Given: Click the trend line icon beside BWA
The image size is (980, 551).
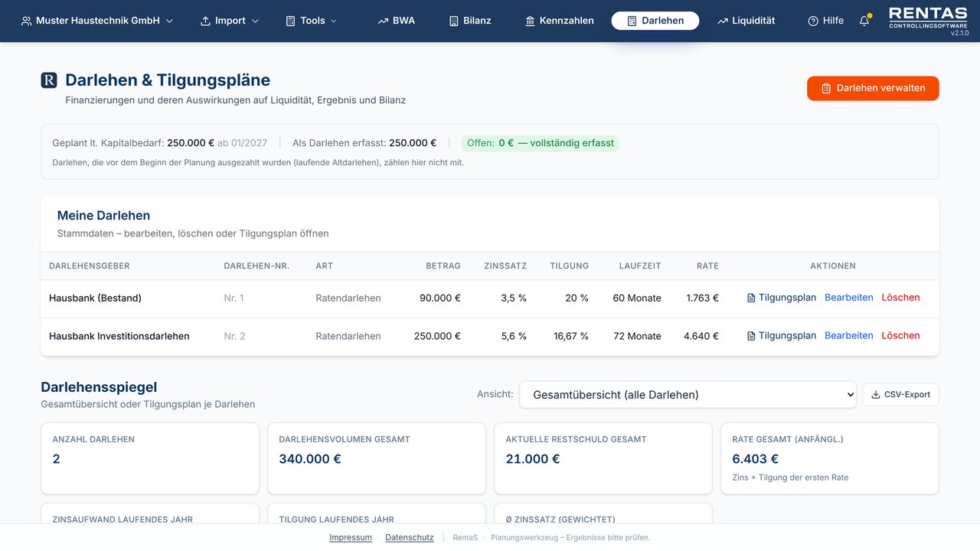Looking at the screenshot, I should (383, 21).
